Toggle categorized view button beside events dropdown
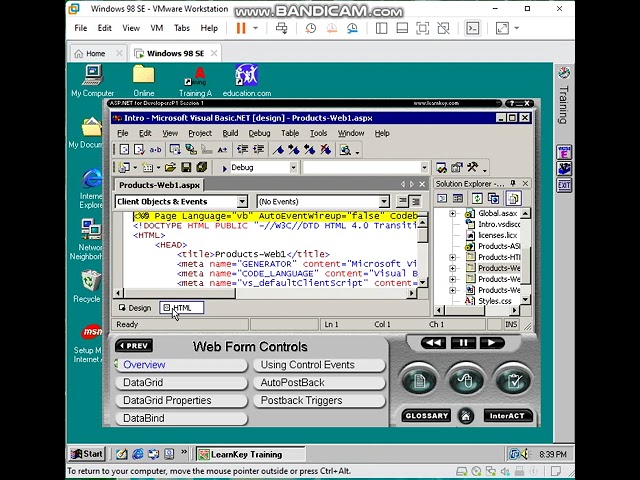 coord(415,201)
